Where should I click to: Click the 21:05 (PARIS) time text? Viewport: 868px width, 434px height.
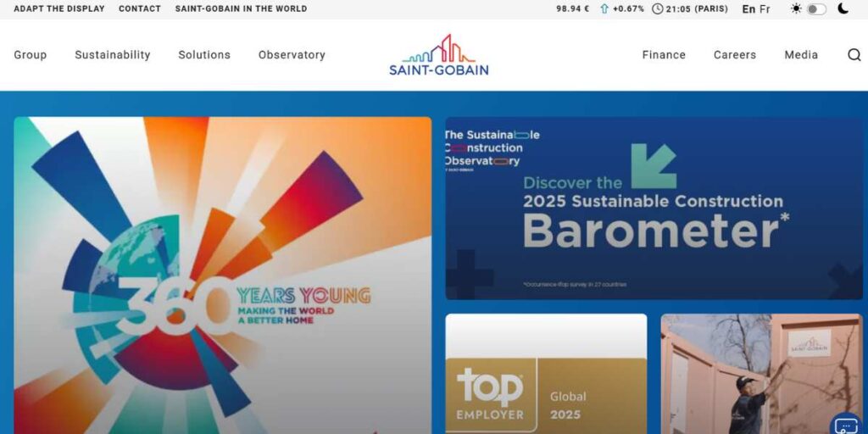coord(697,8)
